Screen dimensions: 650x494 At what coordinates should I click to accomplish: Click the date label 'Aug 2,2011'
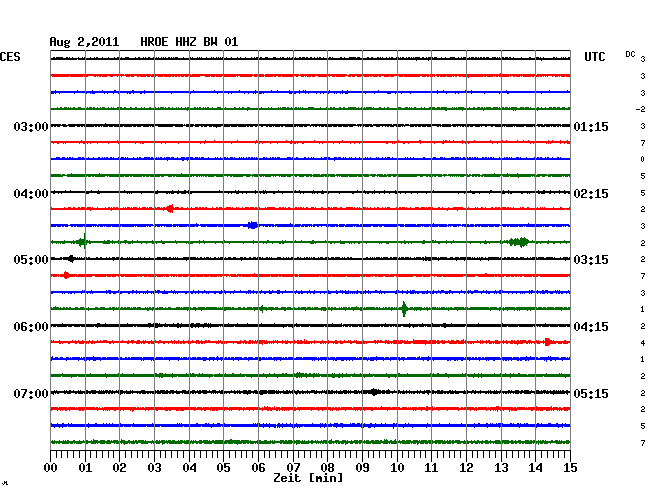(84, 42)
